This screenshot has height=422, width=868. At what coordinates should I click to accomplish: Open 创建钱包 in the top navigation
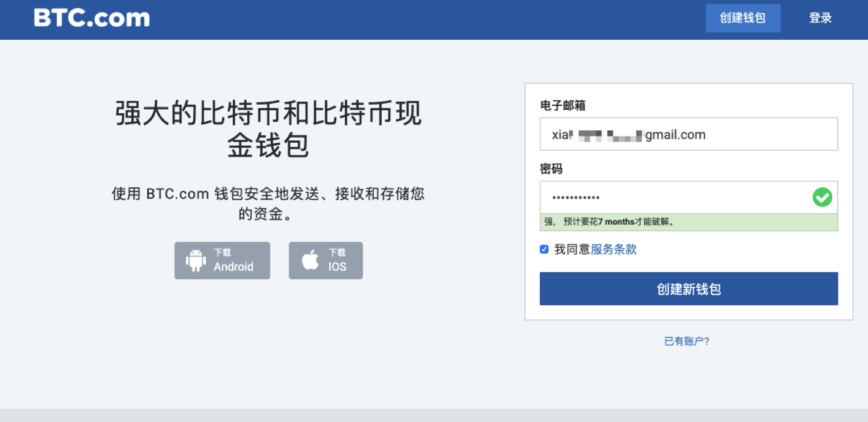point(742,18)
